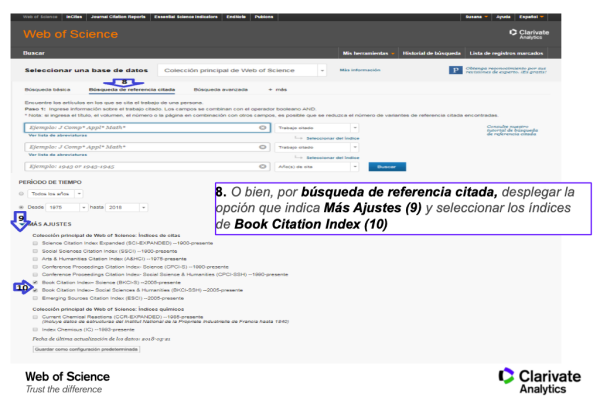
Task: Click the large Clarivate Analytics logo in the slide footer
Action: [540, 381]
